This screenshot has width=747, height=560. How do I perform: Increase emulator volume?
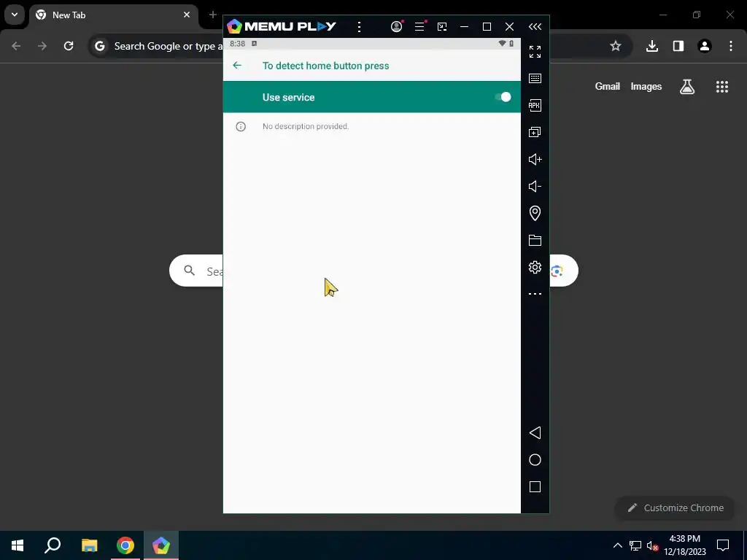click(x=535, y=159)
